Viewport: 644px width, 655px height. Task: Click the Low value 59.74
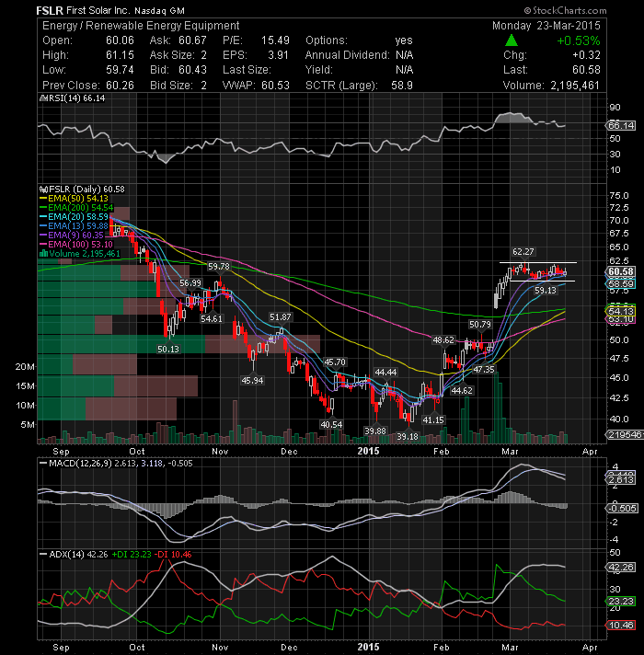pyautogui.click(x=120, y=70)
